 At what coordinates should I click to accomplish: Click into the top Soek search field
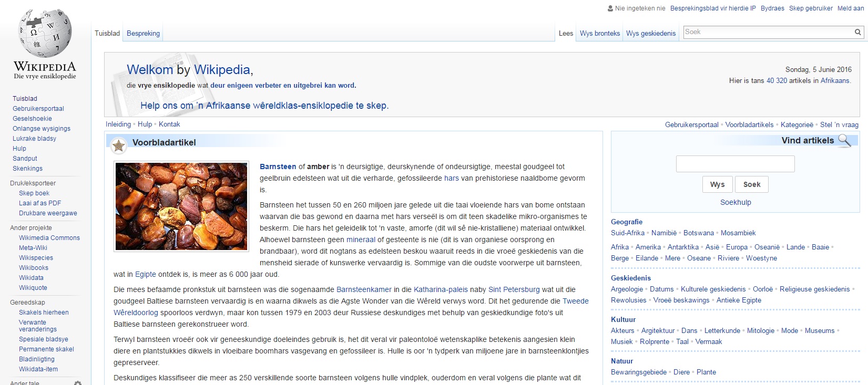pos(768,32)
